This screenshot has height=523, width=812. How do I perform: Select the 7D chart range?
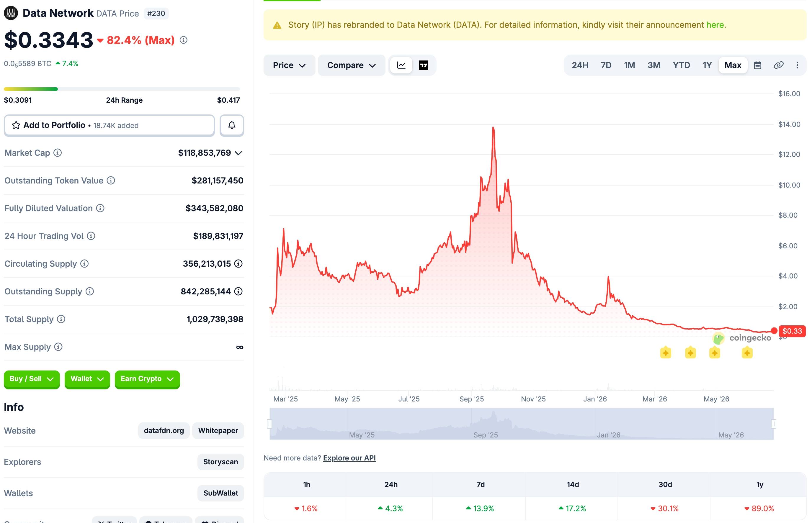point(606,65)
